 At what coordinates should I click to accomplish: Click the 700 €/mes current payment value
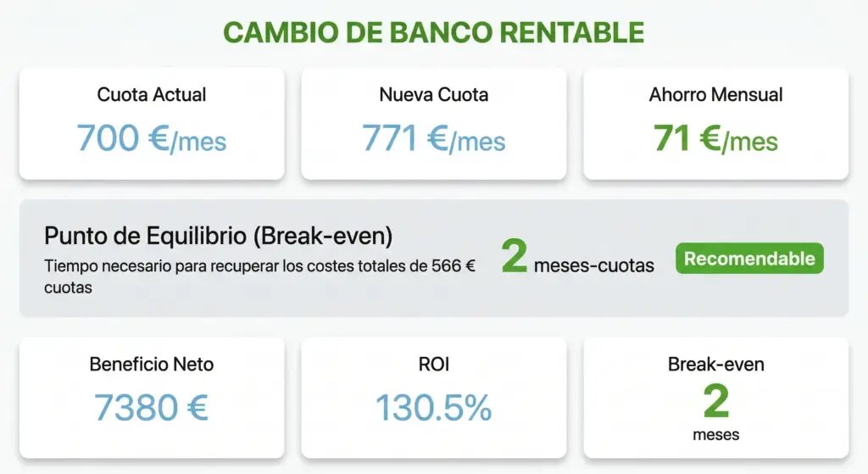[x=152, y=138]
